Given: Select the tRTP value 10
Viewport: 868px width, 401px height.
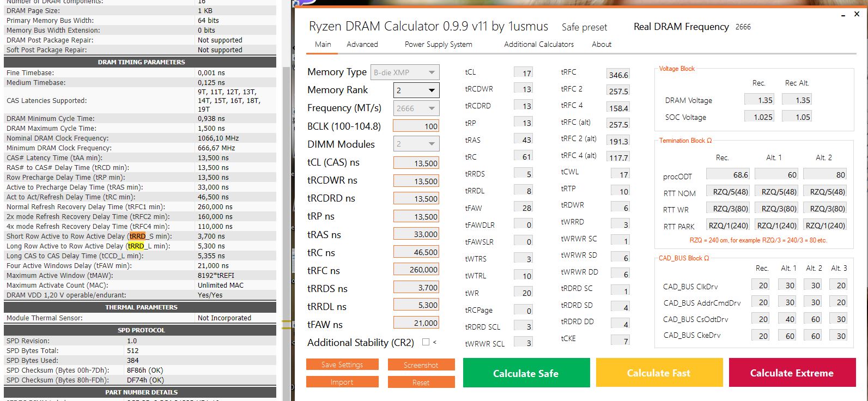Looking at the screenshot, I should coord(620,191).
